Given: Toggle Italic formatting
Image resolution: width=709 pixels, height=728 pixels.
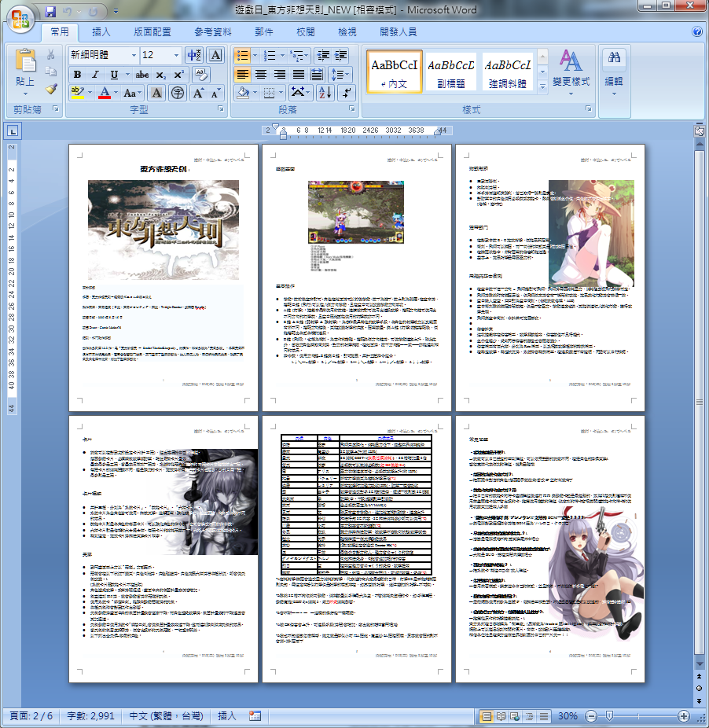Looking at the screenshot, I should 95,75.
